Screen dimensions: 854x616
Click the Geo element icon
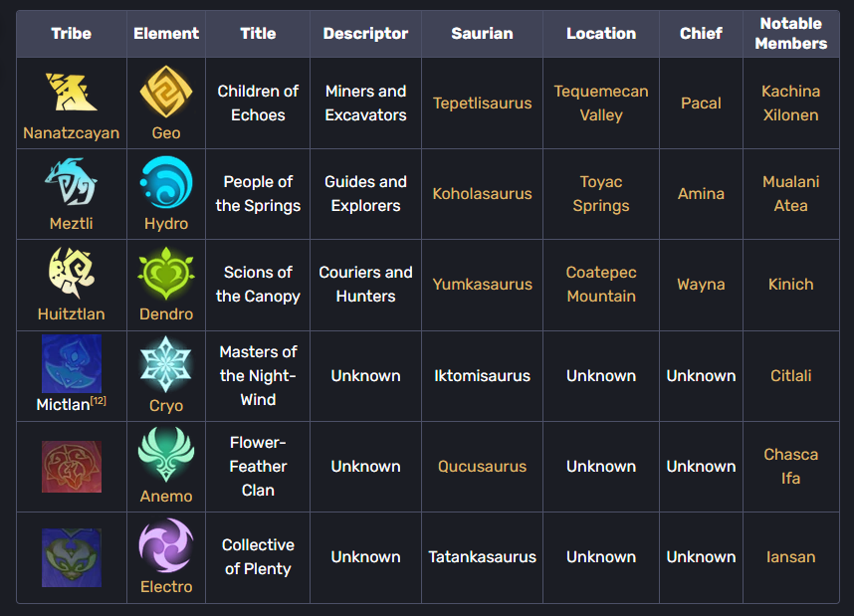click(x=166, y=93)
